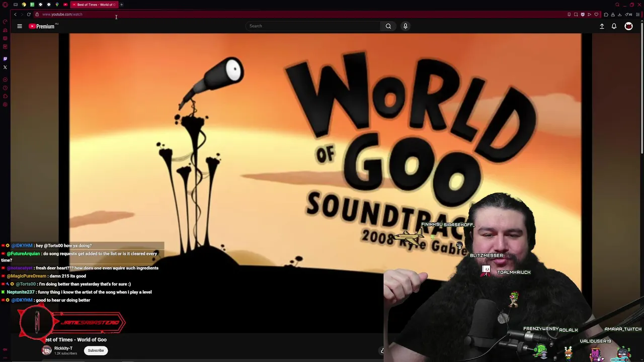Open the Opera GX main menu logo
644x362 pixels.
(5, 5)
